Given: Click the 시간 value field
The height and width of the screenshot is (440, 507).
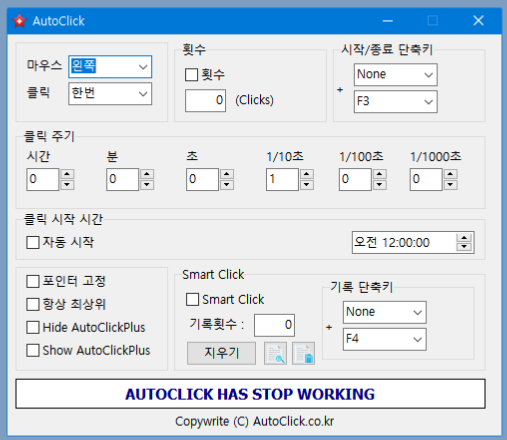Looking at the screenshot, I should 43,179.
